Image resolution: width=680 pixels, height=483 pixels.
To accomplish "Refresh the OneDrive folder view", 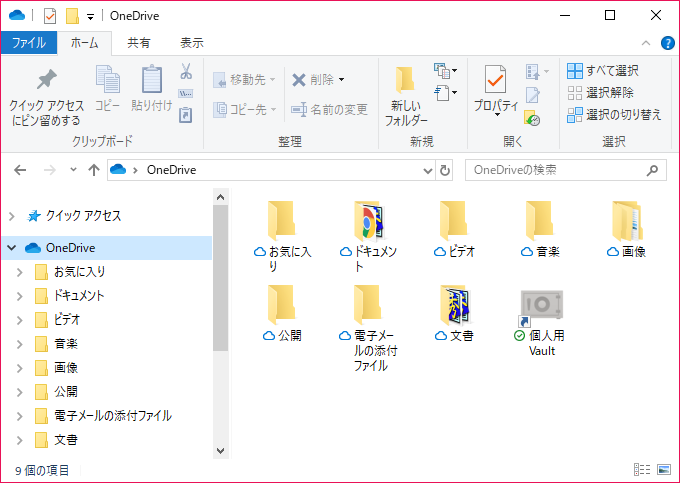I will pyautogui.click(x=445, y=170).
